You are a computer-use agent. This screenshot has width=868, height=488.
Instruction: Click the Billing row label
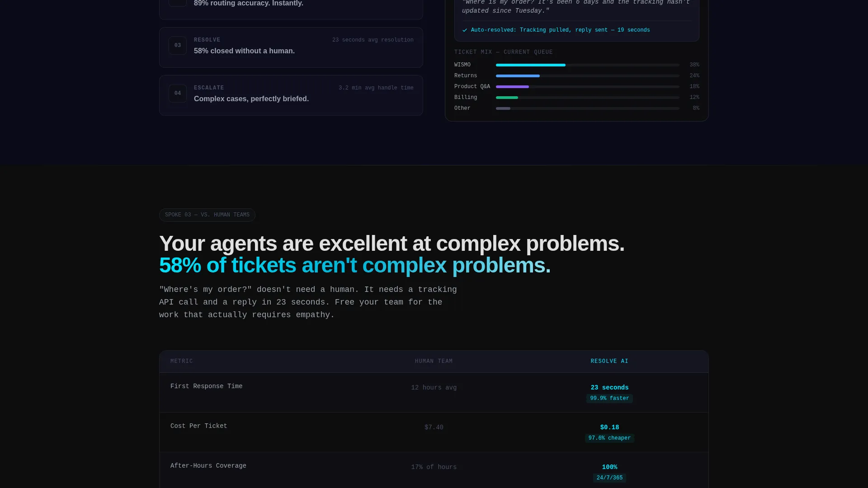click(466, 98)
